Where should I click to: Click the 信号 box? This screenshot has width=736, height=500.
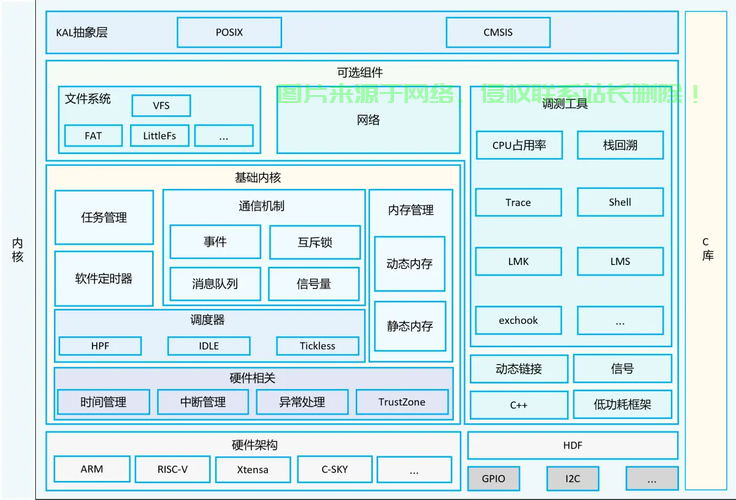coord(622,369)
